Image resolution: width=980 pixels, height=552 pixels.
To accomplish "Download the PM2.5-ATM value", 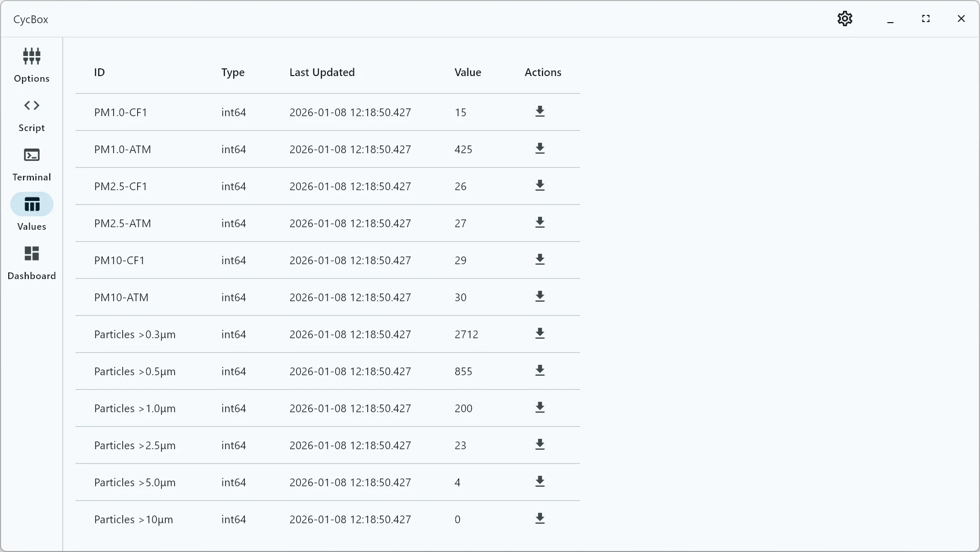I will tap(539, 223).
